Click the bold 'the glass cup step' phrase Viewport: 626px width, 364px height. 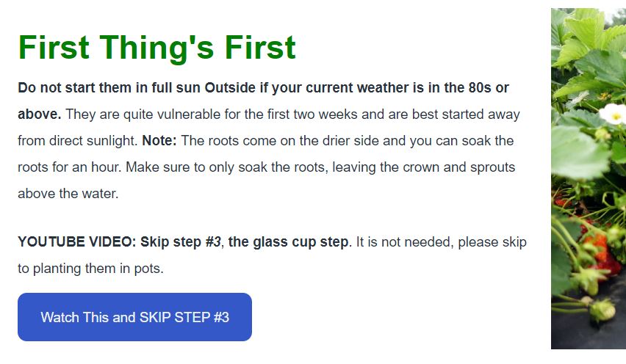point(288,241)
